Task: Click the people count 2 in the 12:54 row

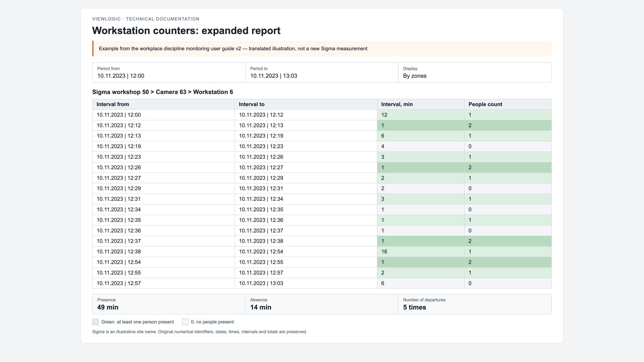Action: click(x=470, y=262)
